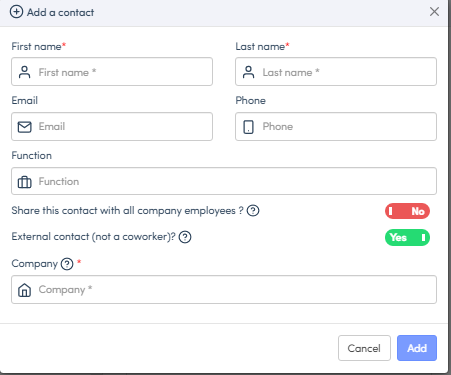Click the house icon in Company field
451x375 pixels.
[x=24, y=290]
